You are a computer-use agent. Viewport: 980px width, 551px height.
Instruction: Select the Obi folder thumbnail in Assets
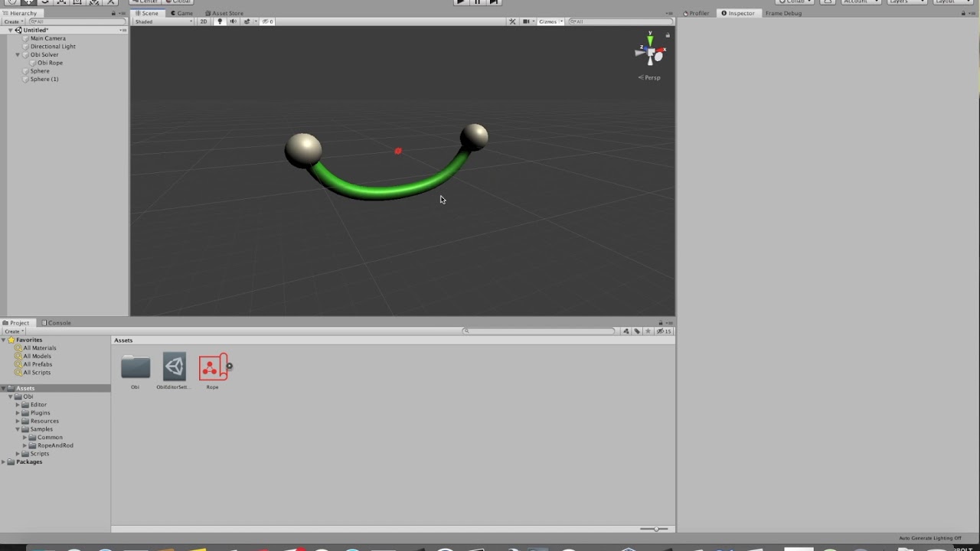click(x=136, y=367)
